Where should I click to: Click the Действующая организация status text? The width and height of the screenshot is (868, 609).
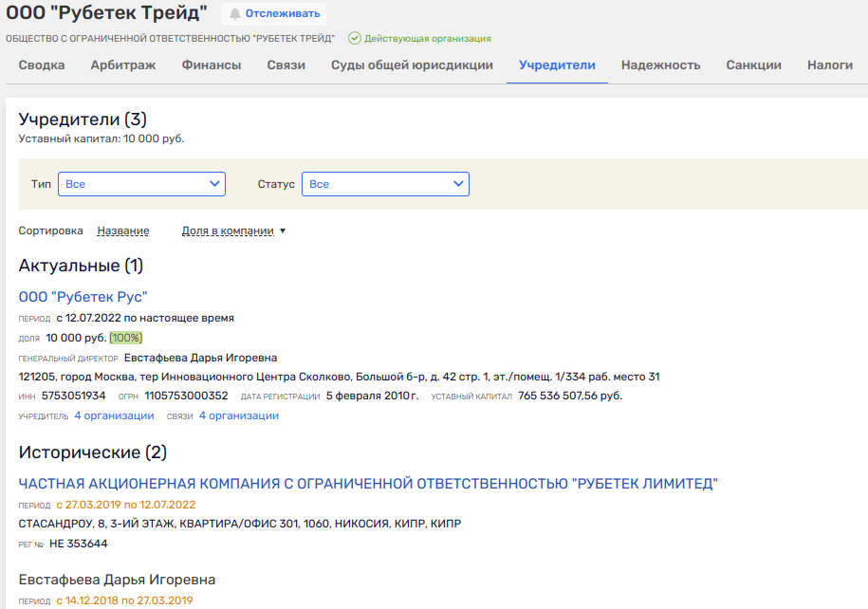point(427,39)
